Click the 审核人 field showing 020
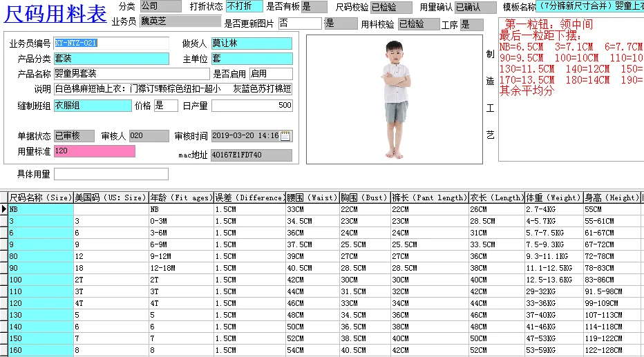The width and height of the screenshot is (644, 357). pyautogui.click(x=149, y=136)
